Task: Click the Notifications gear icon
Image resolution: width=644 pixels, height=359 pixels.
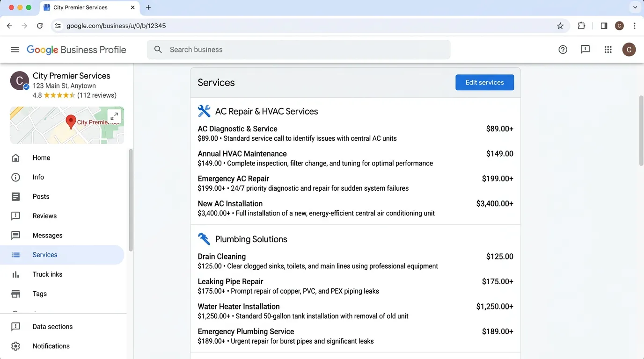Action: [16, 346]
